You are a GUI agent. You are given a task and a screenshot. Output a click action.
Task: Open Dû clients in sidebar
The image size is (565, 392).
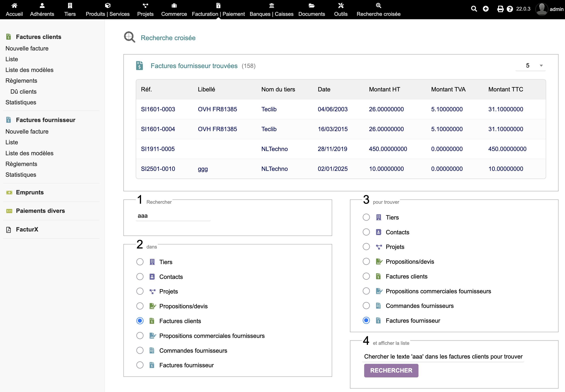23,92
